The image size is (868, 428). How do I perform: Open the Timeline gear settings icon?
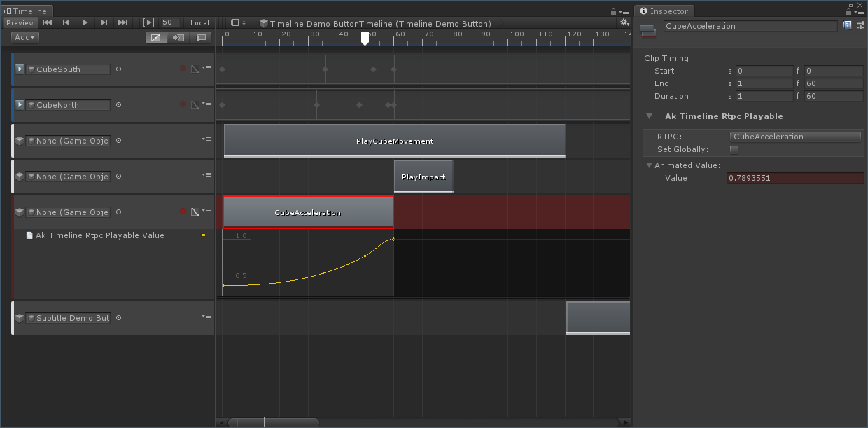tap(624, 22)
